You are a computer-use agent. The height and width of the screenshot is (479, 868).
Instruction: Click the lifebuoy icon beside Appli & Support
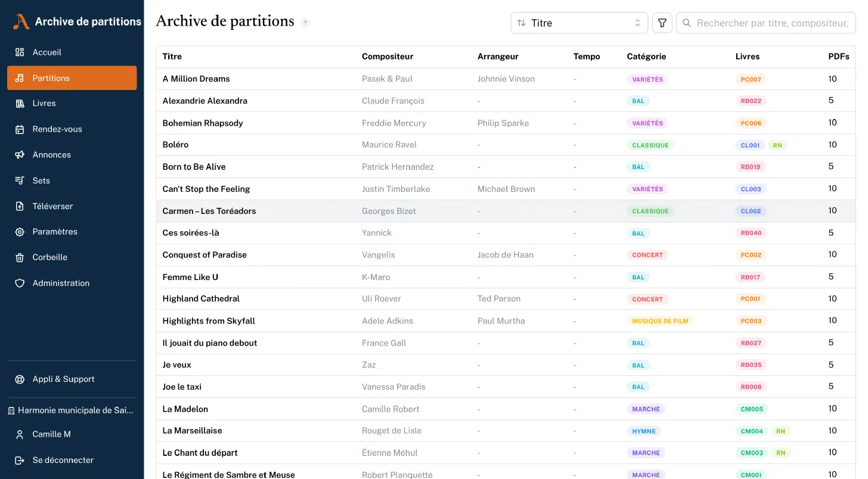tap(20, 380)
